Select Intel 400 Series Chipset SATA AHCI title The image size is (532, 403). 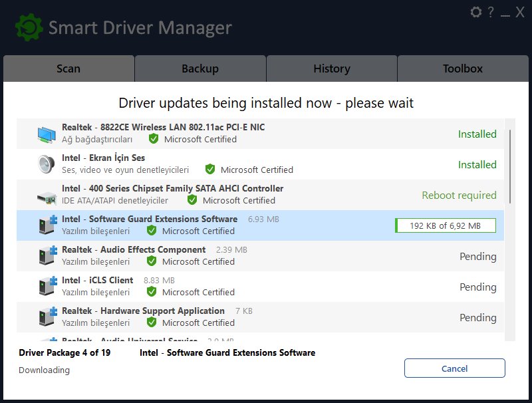pos(172,188)
